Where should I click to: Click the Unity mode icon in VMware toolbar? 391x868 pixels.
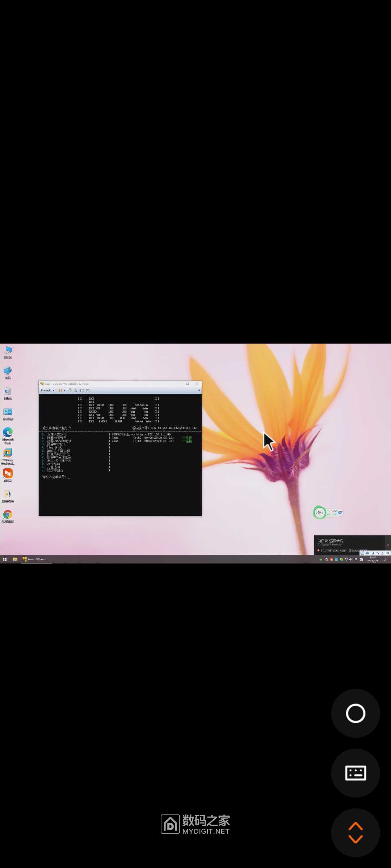(88, 391)
